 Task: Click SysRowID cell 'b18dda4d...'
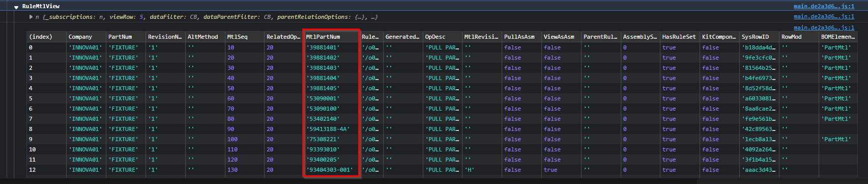click(x=760, y=47)
